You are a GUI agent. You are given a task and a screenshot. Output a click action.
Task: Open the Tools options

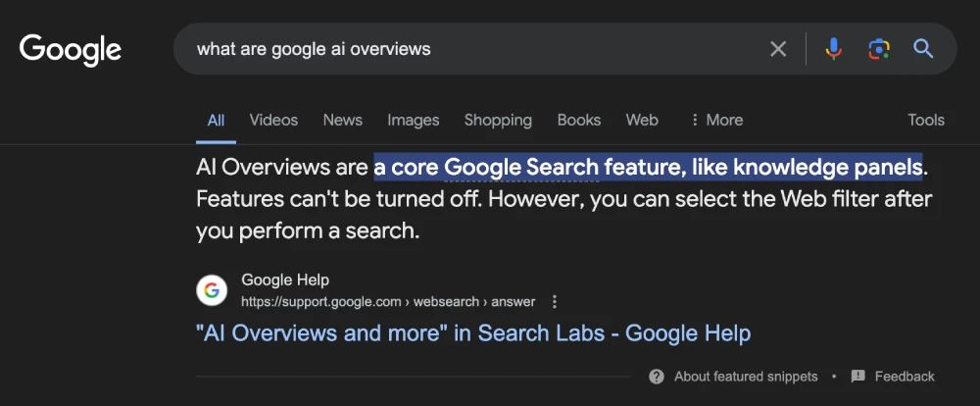click(925, 120)
